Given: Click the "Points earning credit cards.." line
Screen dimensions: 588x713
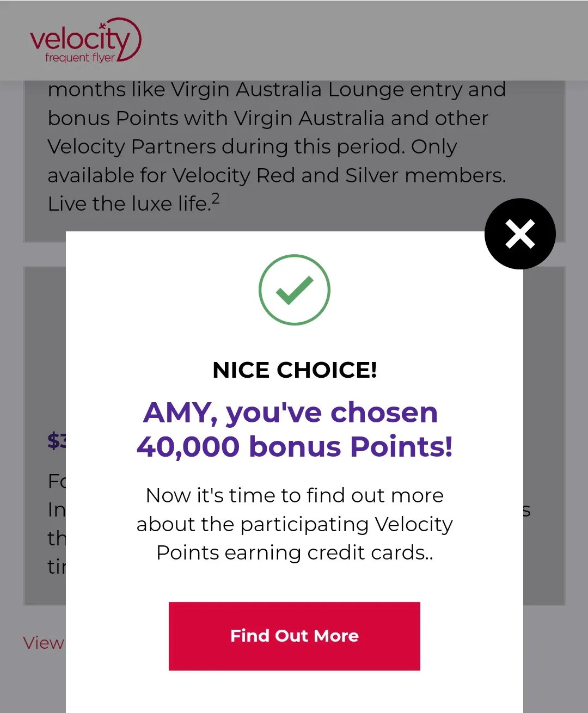Looking at the screenshot, I should pyautogui.click(x=295, y=552).
